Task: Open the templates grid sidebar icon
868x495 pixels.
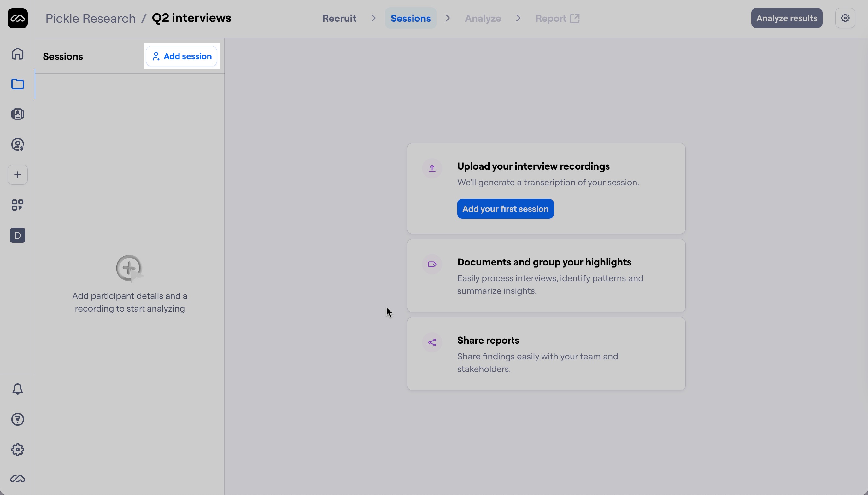Action: 17,205
